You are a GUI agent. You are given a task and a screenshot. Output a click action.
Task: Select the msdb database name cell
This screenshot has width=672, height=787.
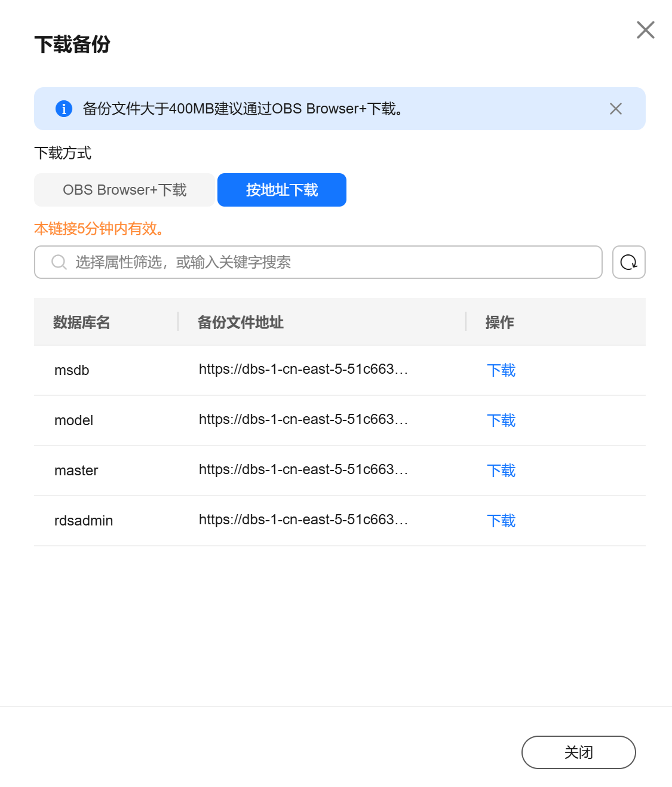[72, 370]
